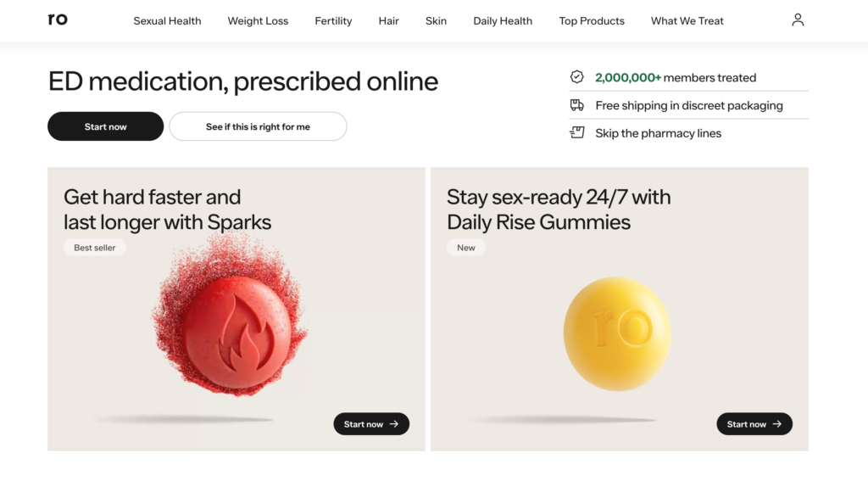Click the verified badge icon beside members treated
The width and height of the screenshot is (868, 492).
(x=576, y=77)
